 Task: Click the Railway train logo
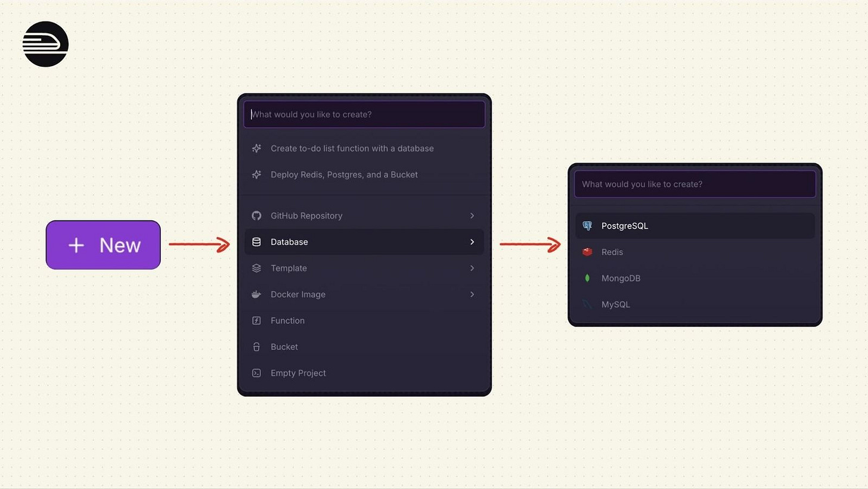[45, 44]
